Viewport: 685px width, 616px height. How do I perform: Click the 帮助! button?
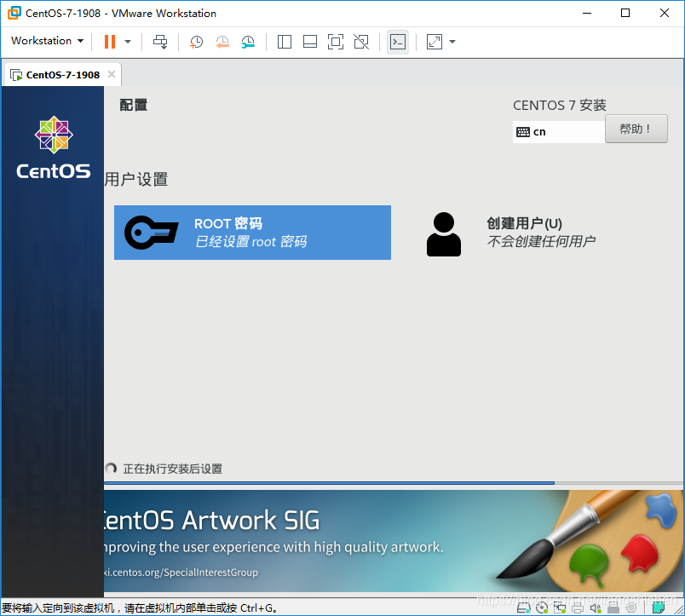pos(636,129)
